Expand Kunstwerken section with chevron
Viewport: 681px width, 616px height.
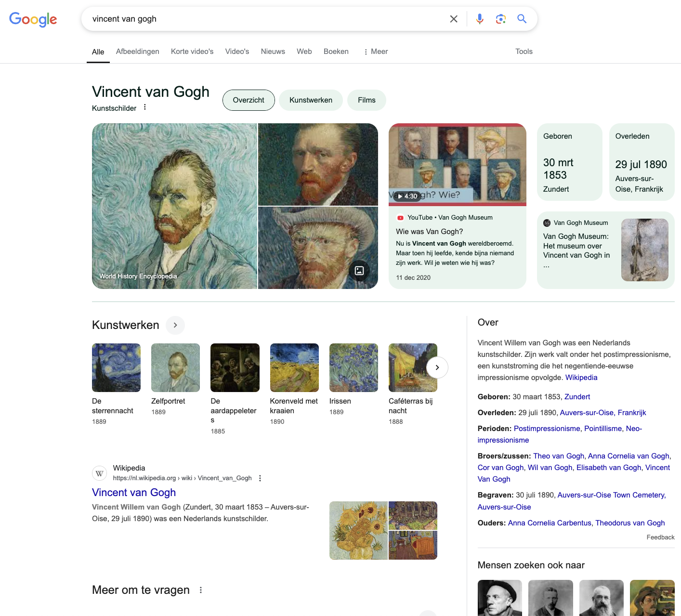[x=175, y=325]
